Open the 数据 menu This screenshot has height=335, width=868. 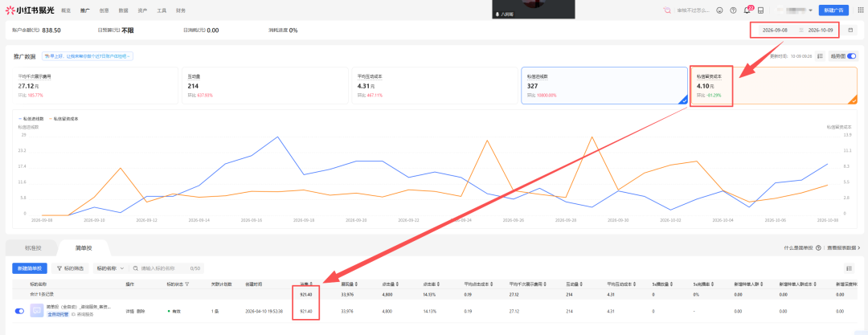click(x=124, y=10)
